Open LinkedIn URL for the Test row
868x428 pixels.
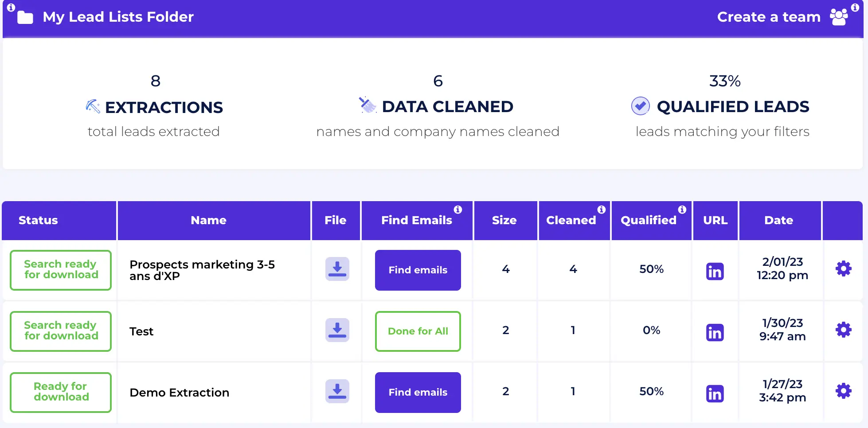tap(715, 332)
